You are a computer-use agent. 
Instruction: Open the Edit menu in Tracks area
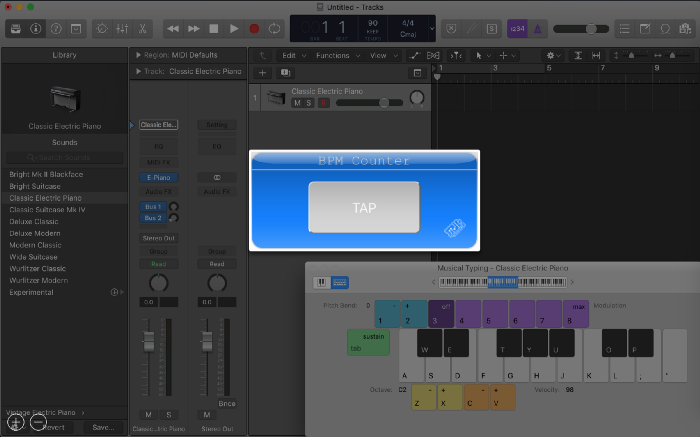coord(293,55)
